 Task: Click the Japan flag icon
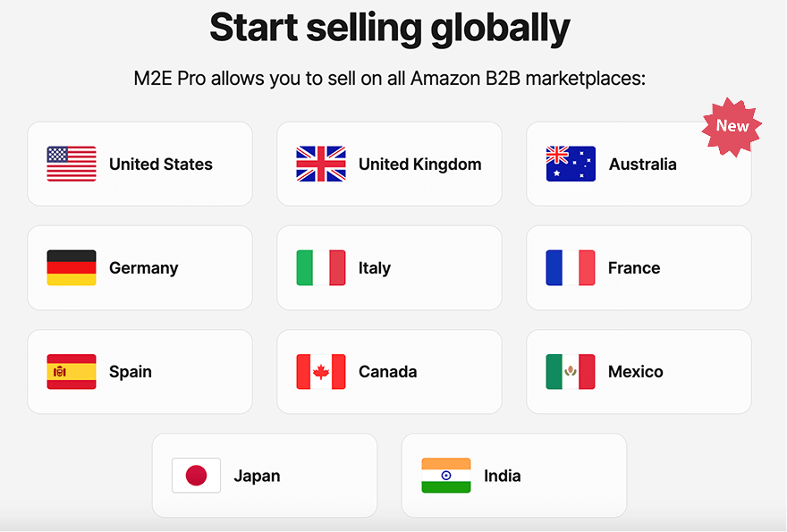pyautogui.click(x=196, y=475)
